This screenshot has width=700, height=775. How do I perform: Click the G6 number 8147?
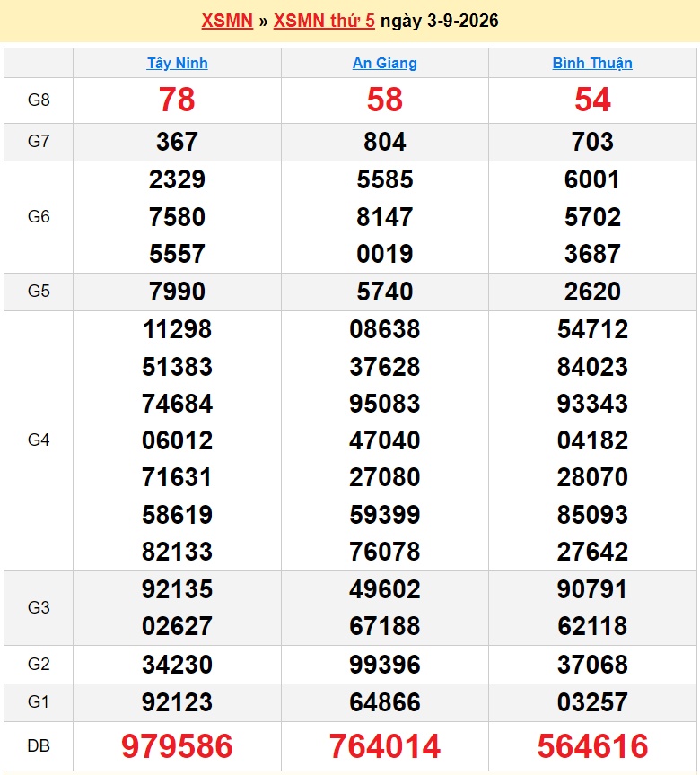coord(385,217)
